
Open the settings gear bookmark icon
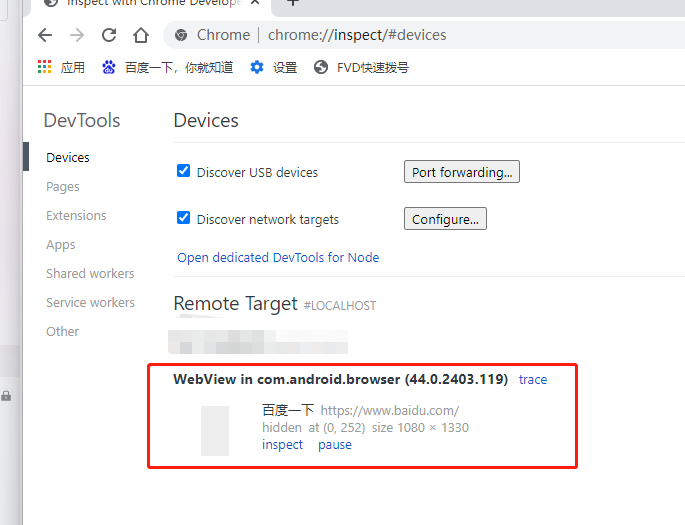point(257,67)
